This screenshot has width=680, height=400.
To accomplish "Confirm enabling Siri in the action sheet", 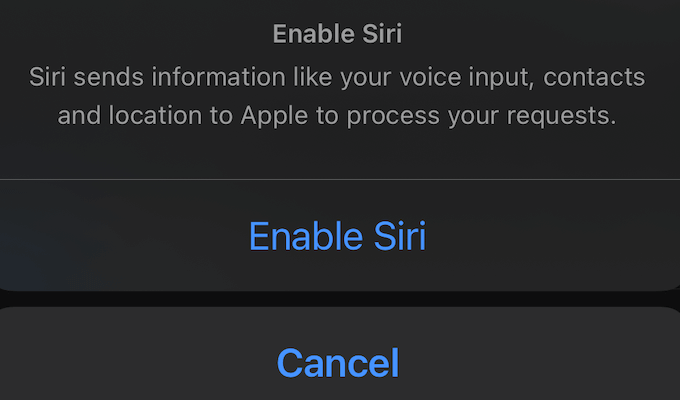I will (337, 236).
